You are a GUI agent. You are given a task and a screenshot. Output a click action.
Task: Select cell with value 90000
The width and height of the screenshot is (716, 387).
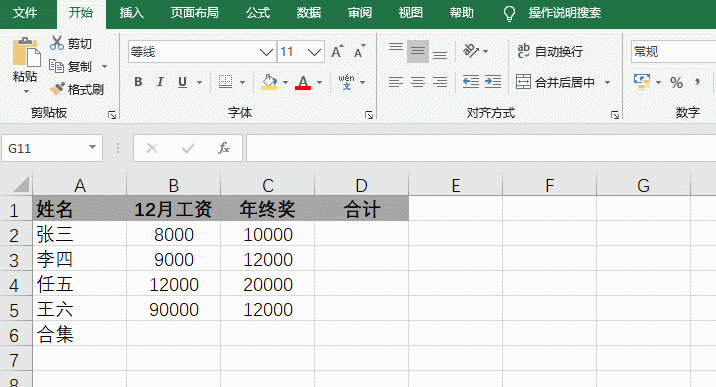point(174,309)
